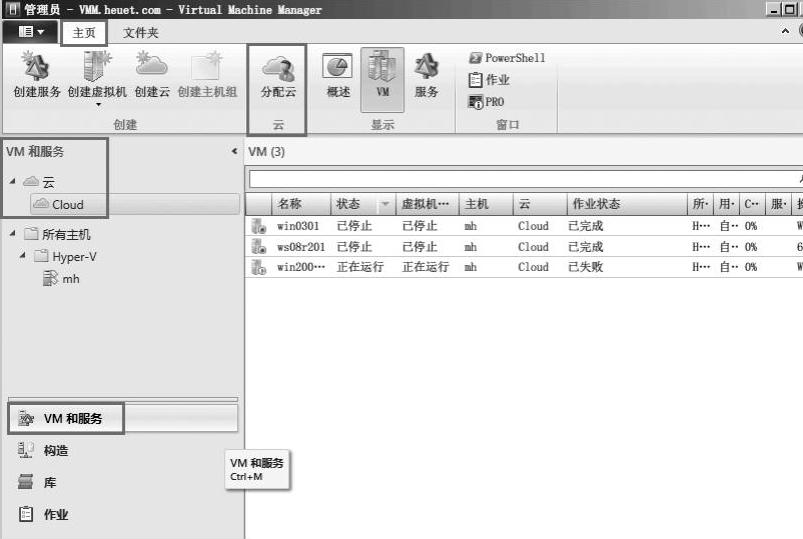Image resolution: width=803 pixels, height=539 pixels.
Task: Toggle the VM display view button
Action: point(382,76)
